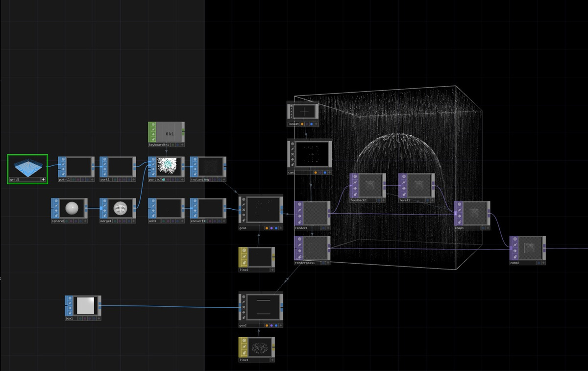588x371 pixels.
Task: Toggle the viewer flag on particle1 node
Action: 153,159
